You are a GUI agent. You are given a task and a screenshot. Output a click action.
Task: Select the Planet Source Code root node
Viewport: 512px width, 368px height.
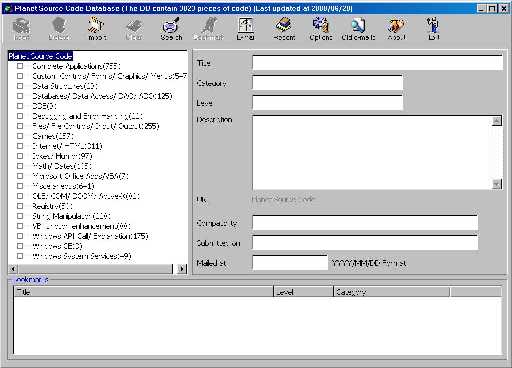[40, 56]
